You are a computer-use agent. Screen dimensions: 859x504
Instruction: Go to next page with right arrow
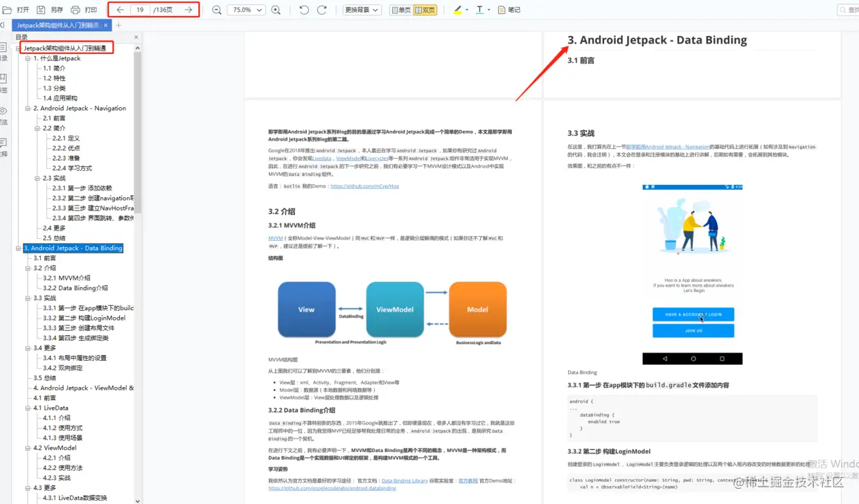pos(188,10)
